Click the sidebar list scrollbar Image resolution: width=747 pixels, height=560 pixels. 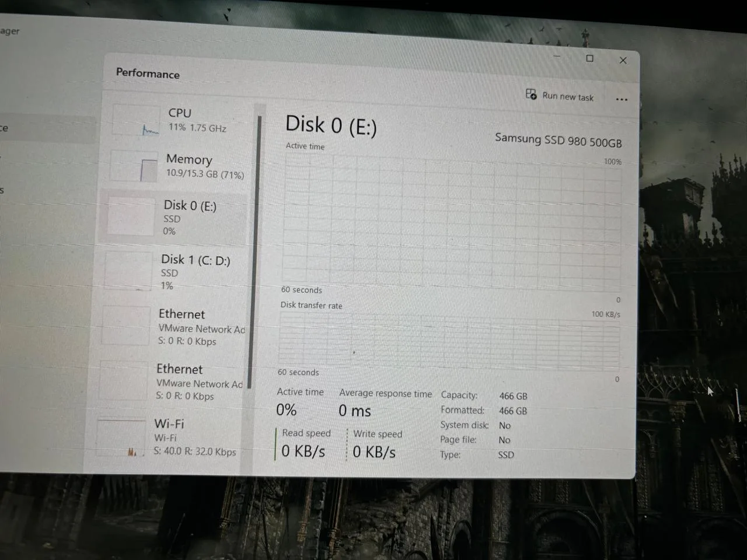click(x=254, y=251)
